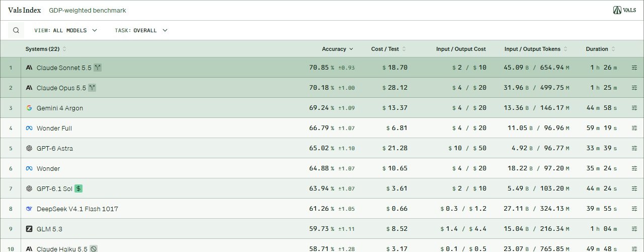The height and width of the screenshot is (252, 644).
Task: Click the $ 10 / $ 50 cost cell
Action: [x=467, y=148]
